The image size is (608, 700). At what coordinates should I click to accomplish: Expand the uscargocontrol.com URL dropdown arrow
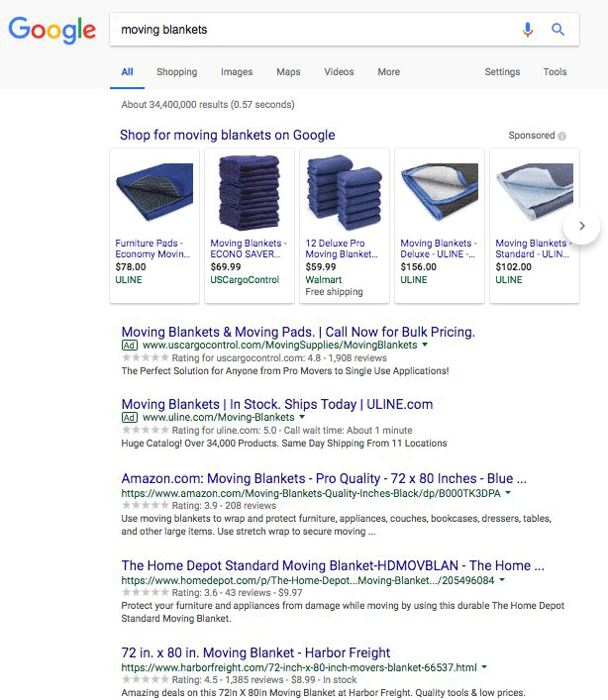pyautogui.click(x=425, y=346)
